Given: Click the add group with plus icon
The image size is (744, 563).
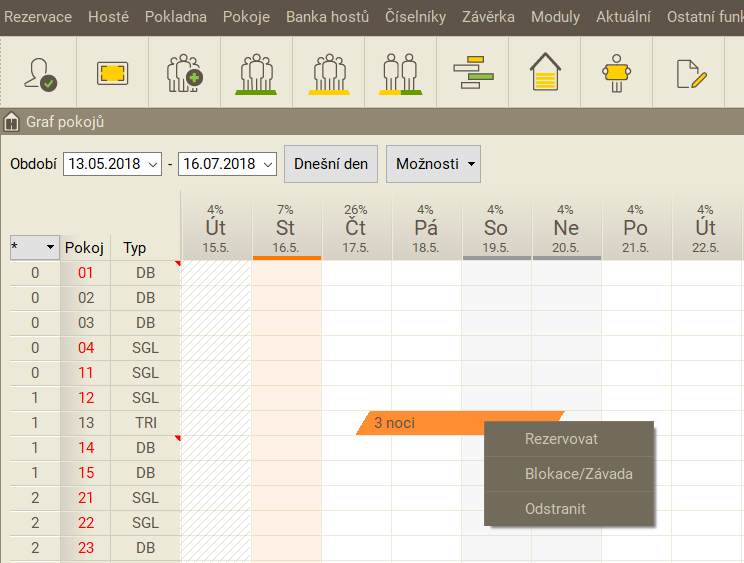Looking at the screenshot, I should click(x=184, y=73).
